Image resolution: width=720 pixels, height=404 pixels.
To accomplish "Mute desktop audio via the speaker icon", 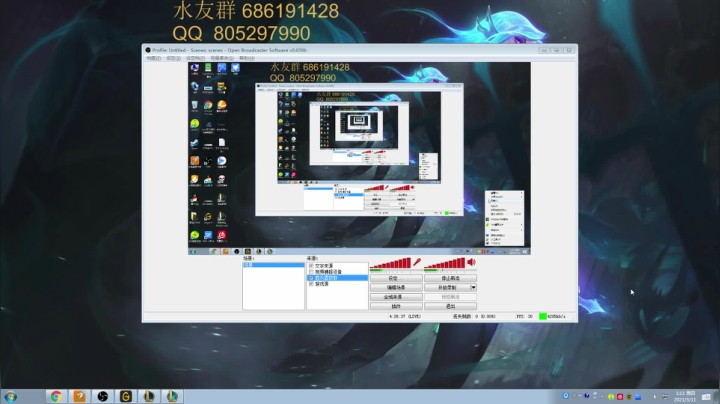I will point(471,262).
